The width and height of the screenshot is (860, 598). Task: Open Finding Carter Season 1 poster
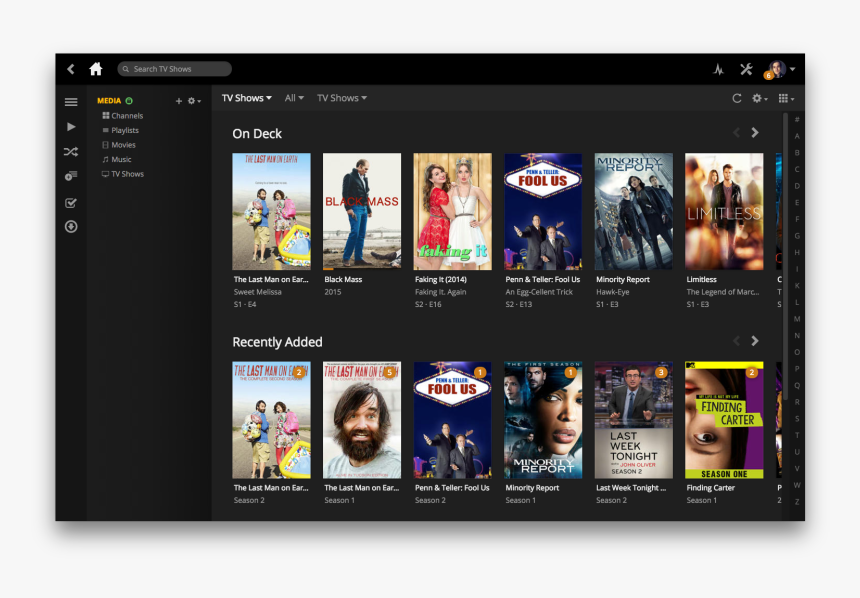coord(724,420)
